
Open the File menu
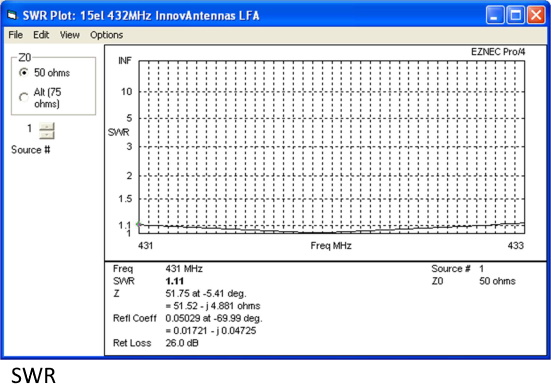pos(15,35)
